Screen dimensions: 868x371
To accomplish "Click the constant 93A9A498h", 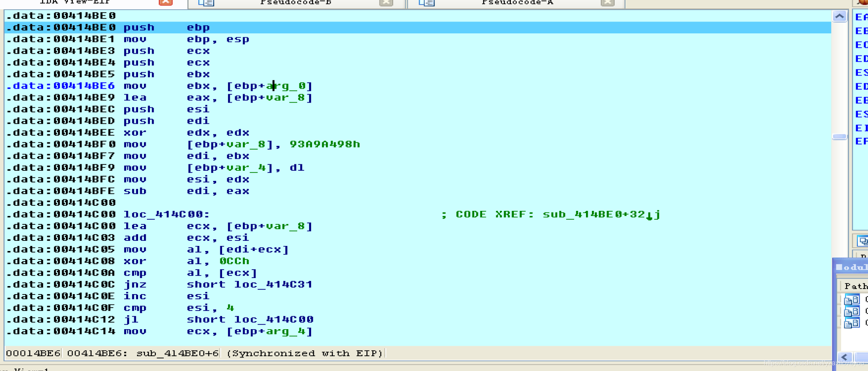I will tap(325, 144).
